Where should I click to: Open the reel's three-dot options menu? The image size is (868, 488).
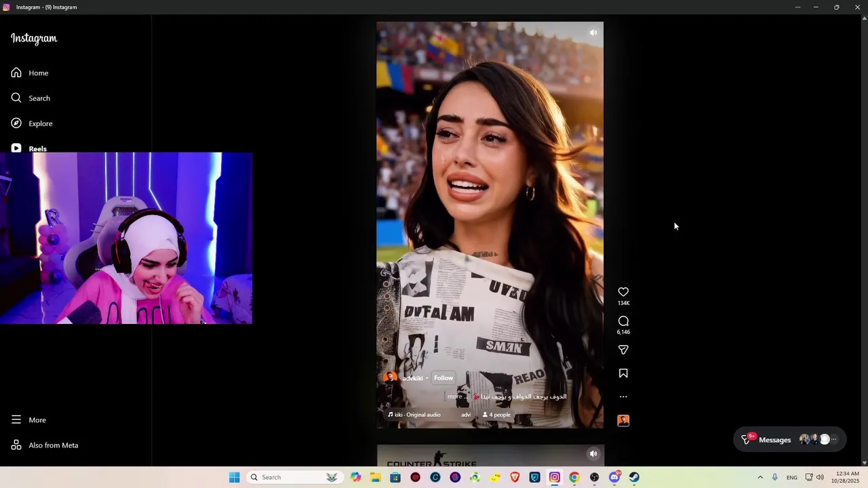coord(623,397)
